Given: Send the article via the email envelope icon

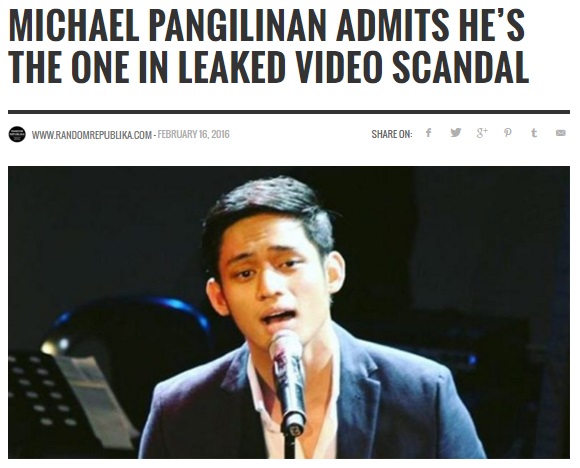Looking at the screenshot, I should 560,133.
